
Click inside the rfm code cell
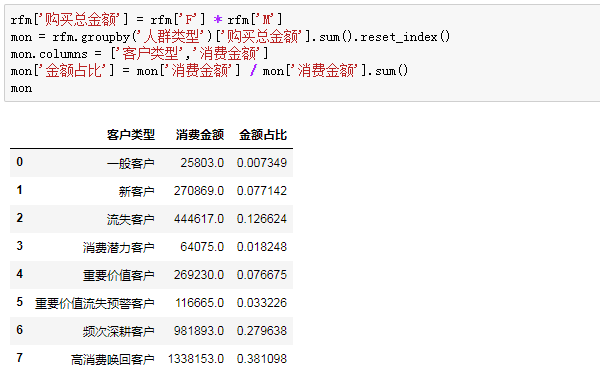(x=302, y=53)
